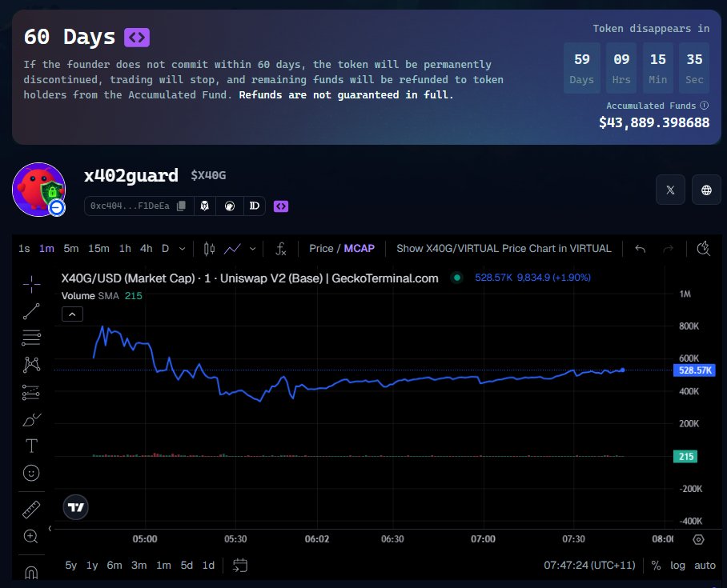Click the zoom in magnifier tool
Screen dimensions: 727x588
31,536
